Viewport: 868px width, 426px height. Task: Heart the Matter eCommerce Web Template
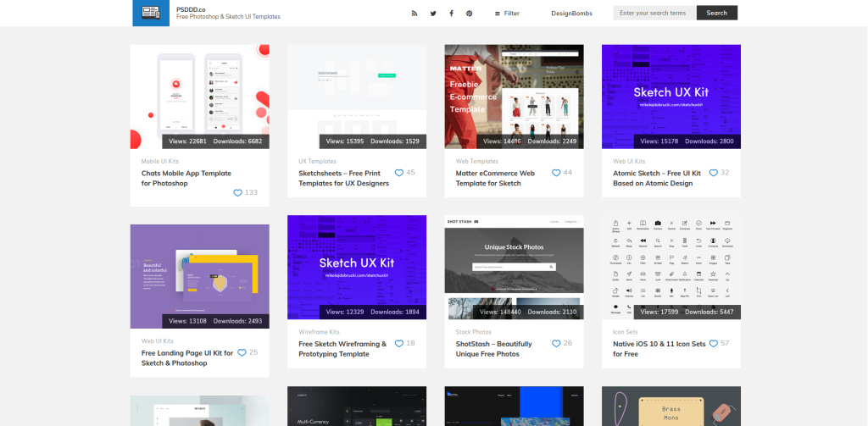[556, 173]
